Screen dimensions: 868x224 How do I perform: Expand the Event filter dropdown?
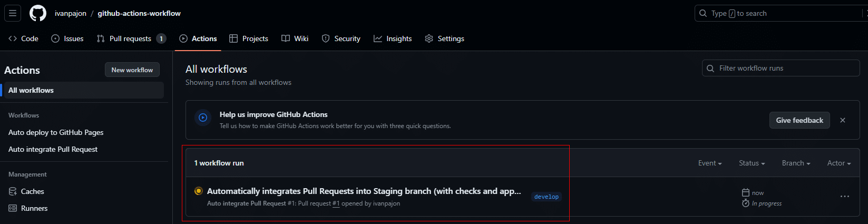click(710, 163)
